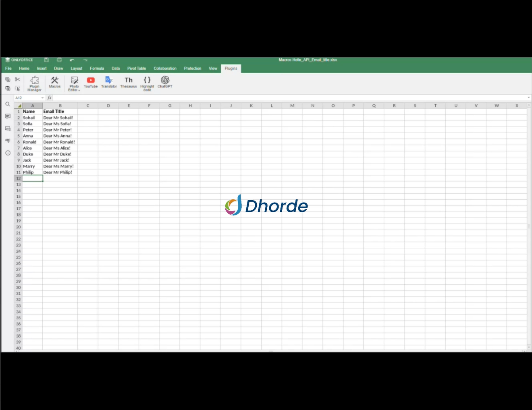
Task: Open the YouTube plugin
Action: (x=91, y=82)
